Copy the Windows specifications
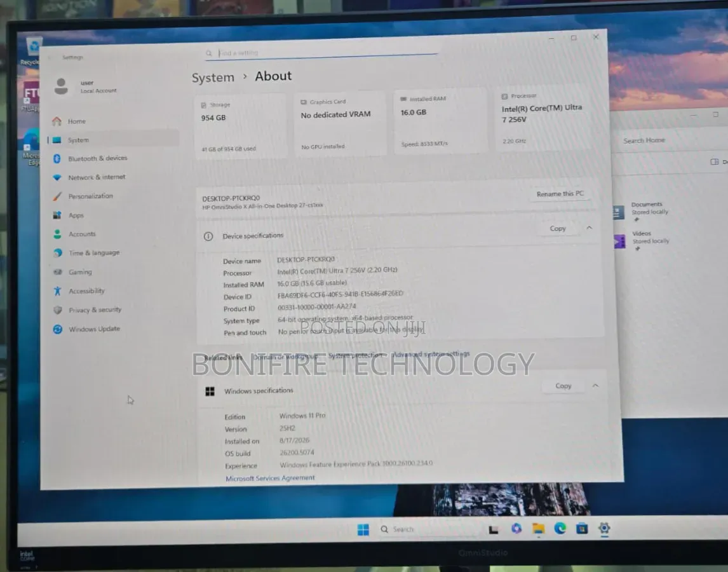The image size is (728, 572). pyautogui.click(x=563, y=386)
